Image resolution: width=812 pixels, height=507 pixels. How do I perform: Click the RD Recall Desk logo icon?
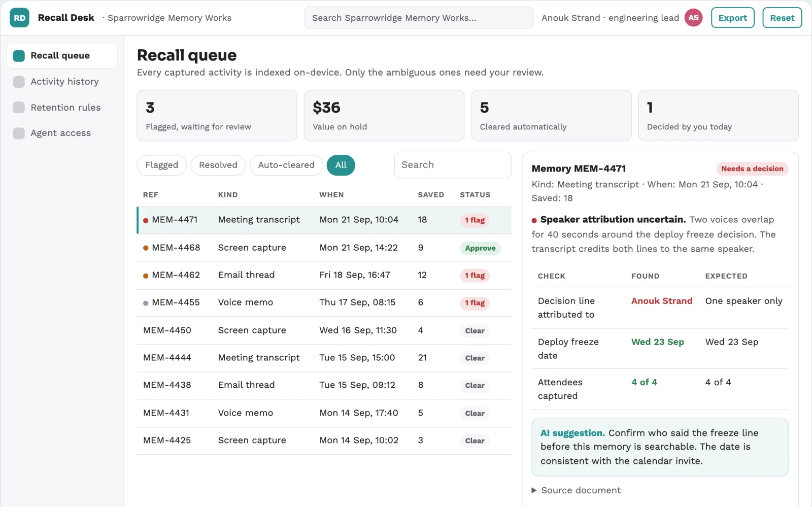click(x=19, y=18)
